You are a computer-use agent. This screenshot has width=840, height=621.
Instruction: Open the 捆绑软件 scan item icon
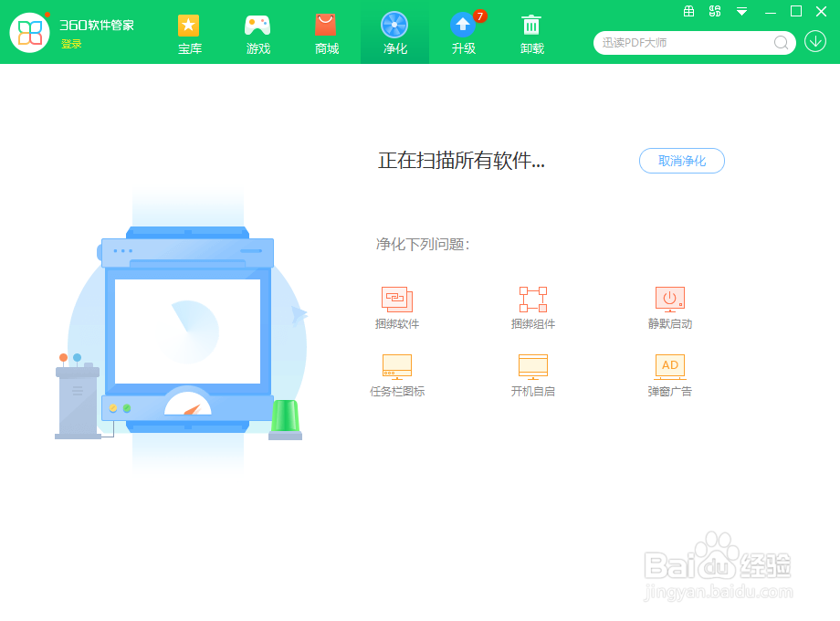pyautogui.click(x=396, y=297)
